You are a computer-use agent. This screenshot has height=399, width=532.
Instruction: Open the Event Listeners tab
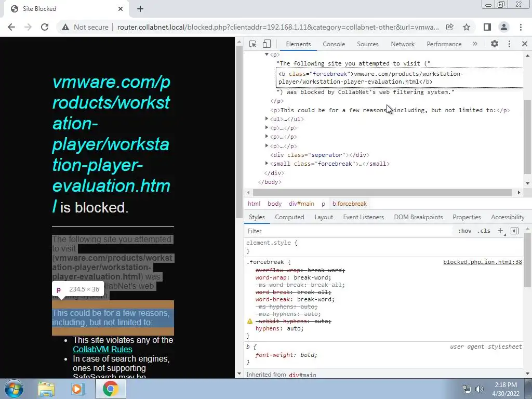[x=363, y=217]
